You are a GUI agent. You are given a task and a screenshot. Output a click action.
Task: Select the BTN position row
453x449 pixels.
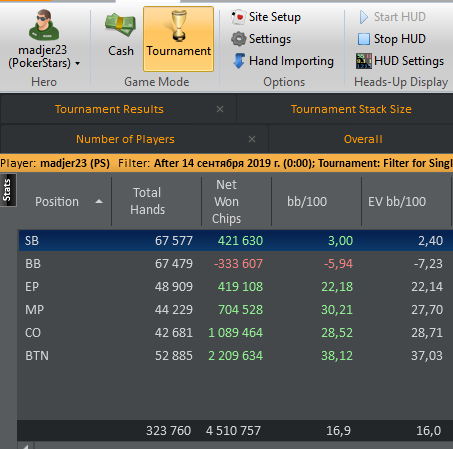click(236, 356)
